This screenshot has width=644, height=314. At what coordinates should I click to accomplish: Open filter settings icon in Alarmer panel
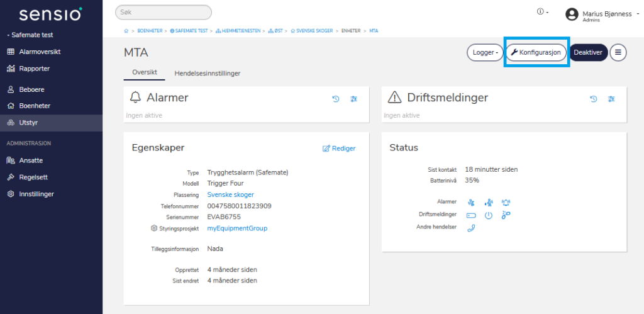354,99
